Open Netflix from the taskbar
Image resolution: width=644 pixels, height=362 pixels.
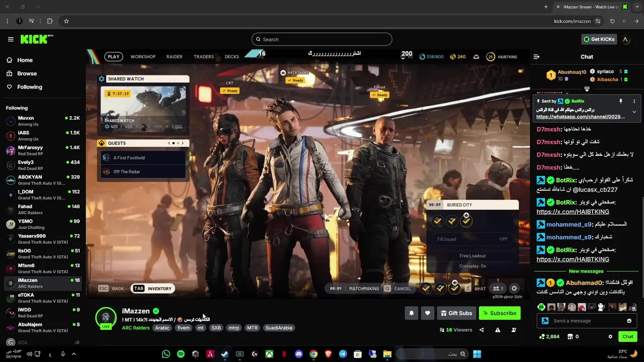[284, 354]
